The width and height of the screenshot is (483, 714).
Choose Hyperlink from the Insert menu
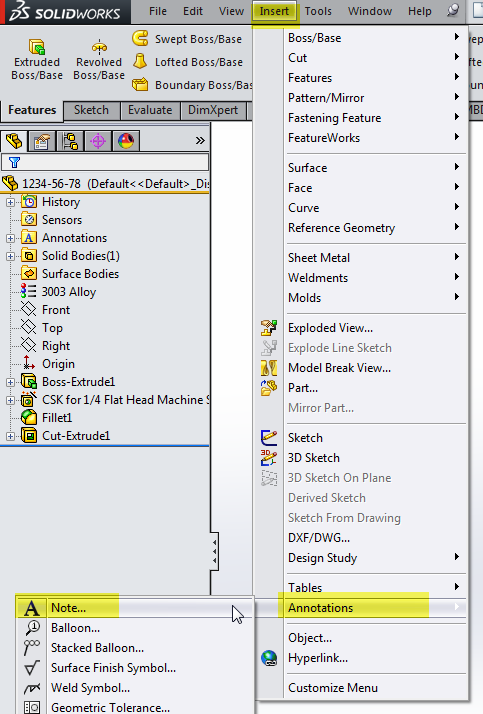318,658
